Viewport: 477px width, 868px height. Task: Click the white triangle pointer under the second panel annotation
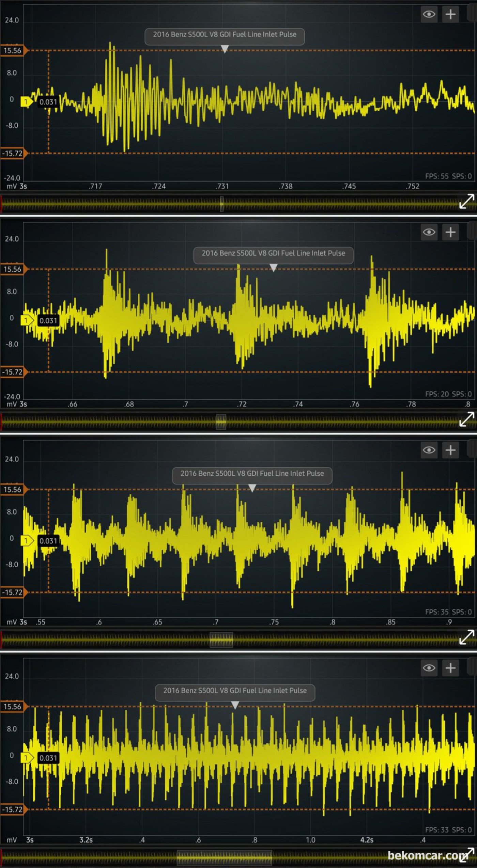coord(273,268)
